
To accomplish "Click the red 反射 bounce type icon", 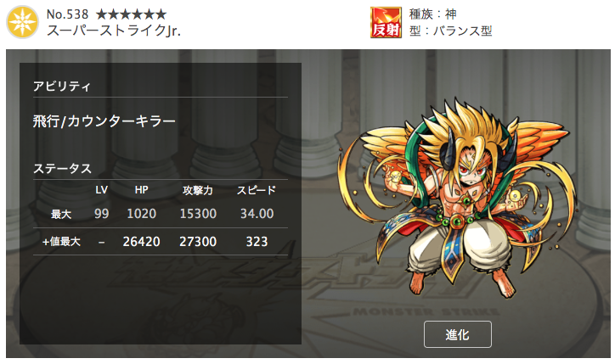I will 386,22.
